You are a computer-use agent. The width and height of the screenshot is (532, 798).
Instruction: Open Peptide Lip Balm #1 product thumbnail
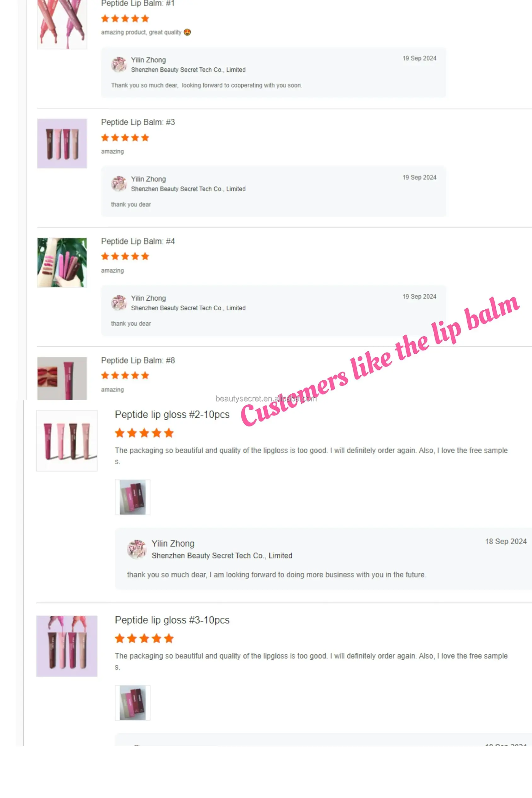coord(62,25)
